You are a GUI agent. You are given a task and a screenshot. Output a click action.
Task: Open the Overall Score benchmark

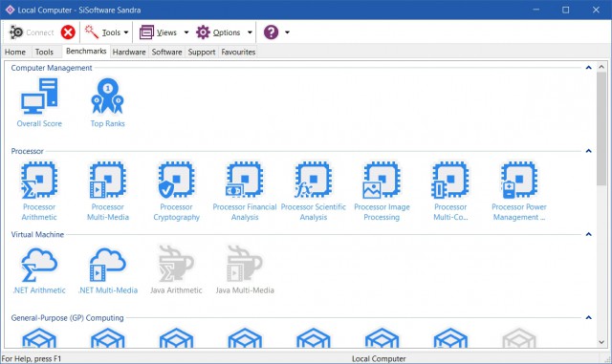point(39,102)
